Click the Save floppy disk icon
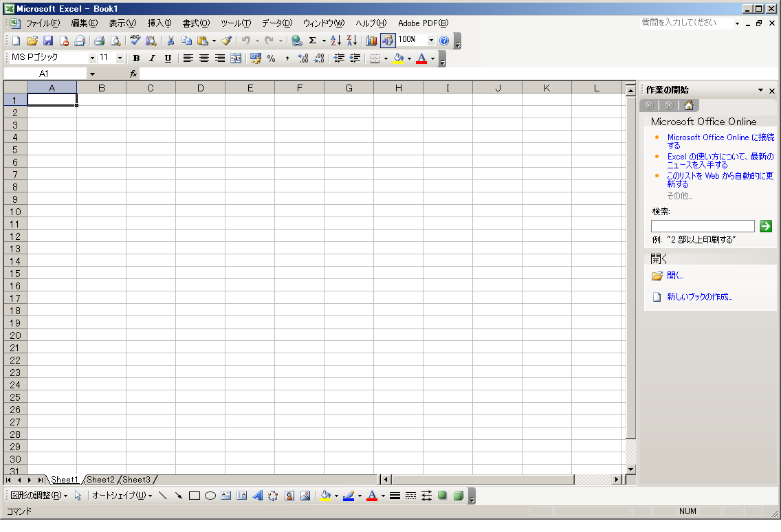The width and height of the screenshot is (781, 532). pyautogui.click(x=48, y=41)
